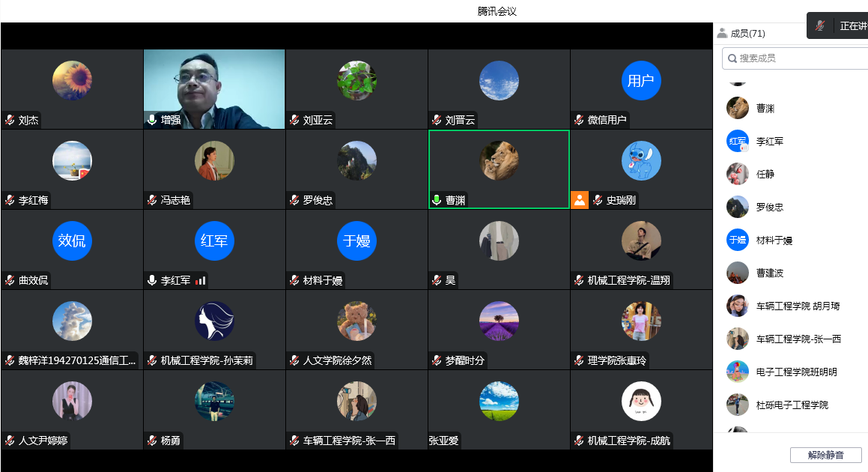Click the muted mic icon on 曲效侃's tile

point(10,280)
